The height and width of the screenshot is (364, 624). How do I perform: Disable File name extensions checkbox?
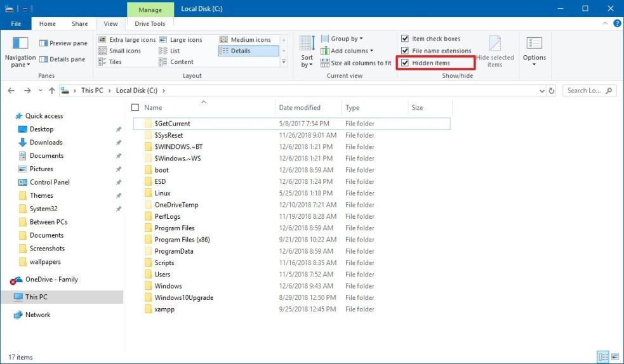point(405,51)
